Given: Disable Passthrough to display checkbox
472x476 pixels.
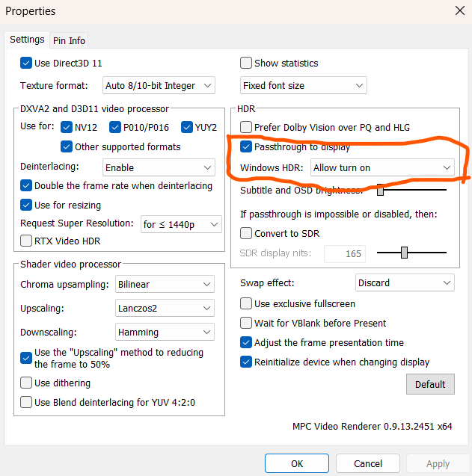Looking at the screenshot, I should (246, 147).
